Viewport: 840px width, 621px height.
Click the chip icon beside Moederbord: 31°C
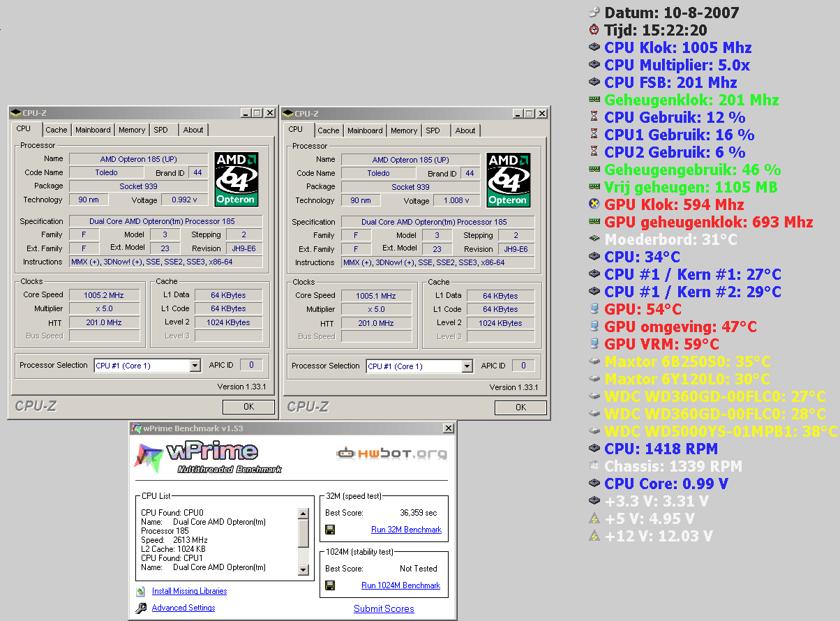pos(594,239)
